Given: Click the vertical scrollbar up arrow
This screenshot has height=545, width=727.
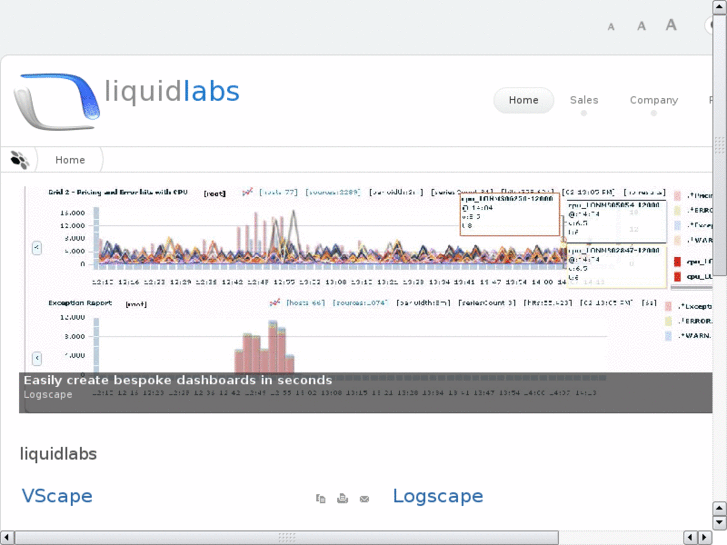Looking at the screenshot, I should [720, 7].
